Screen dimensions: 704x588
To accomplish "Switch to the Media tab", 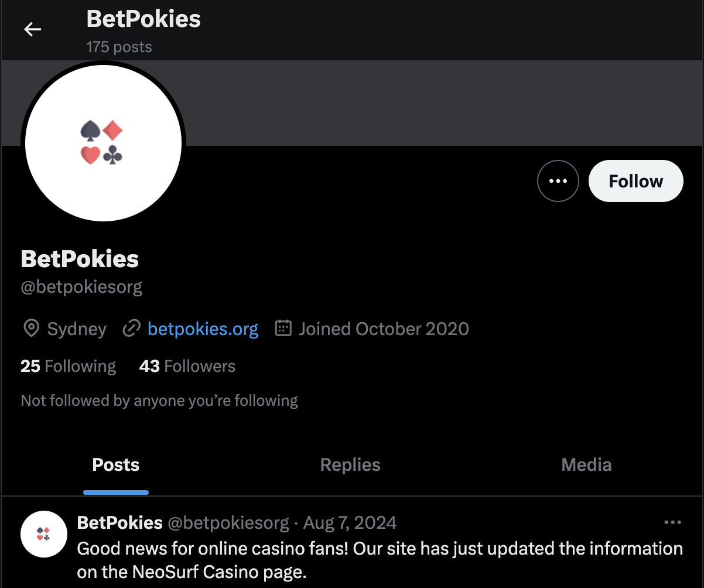I will coord(586,465).
